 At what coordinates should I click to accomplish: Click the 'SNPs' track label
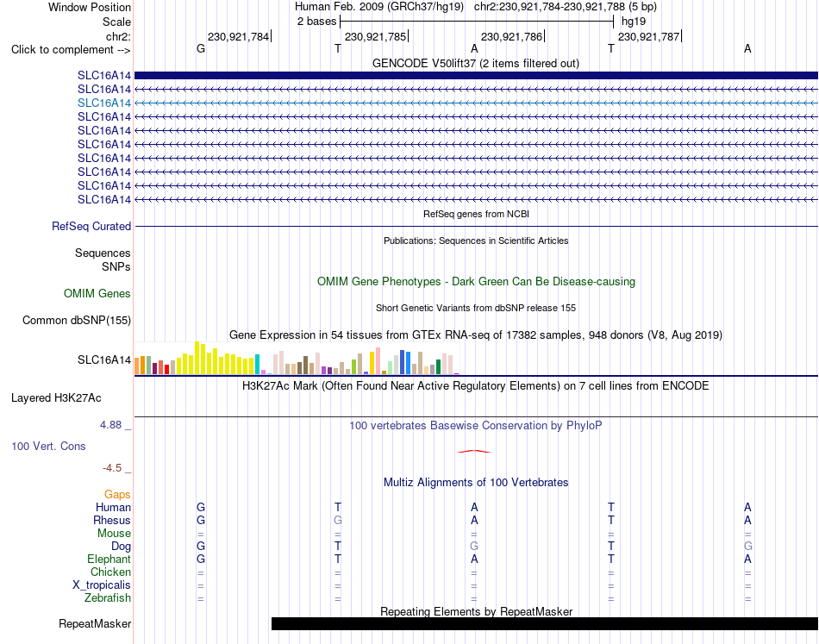pos(116,267)
